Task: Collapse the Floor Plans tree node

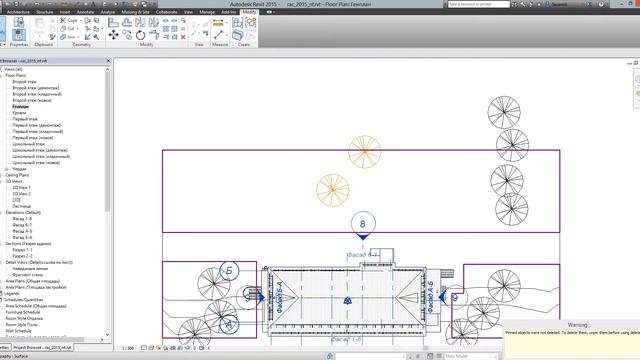Action: (x=1, y=76)
